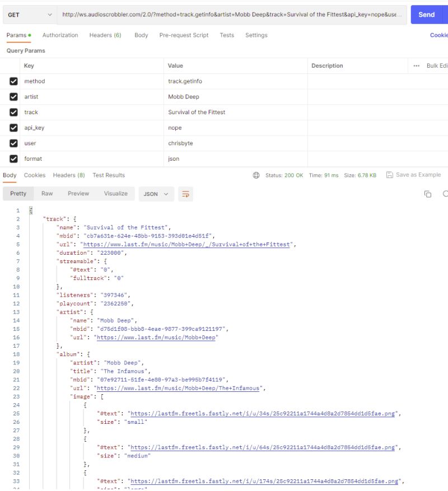Switch to the Preview response view

(78, 193)
